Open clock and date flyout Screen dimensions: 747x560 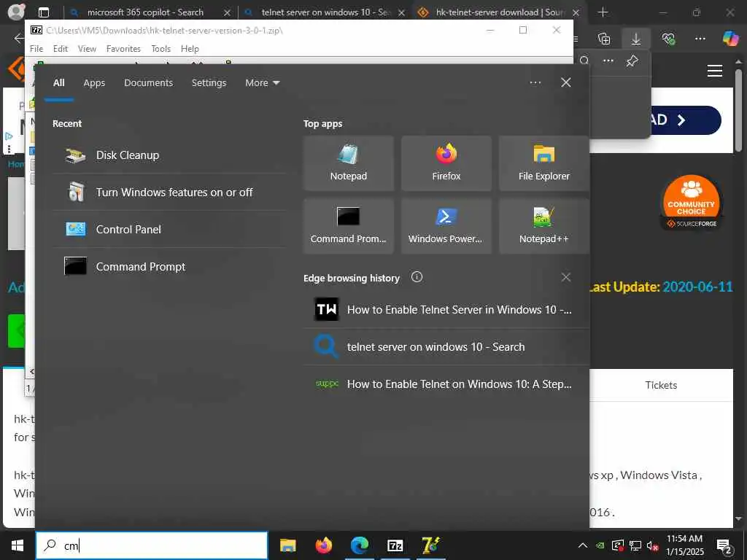coord(684,545)
